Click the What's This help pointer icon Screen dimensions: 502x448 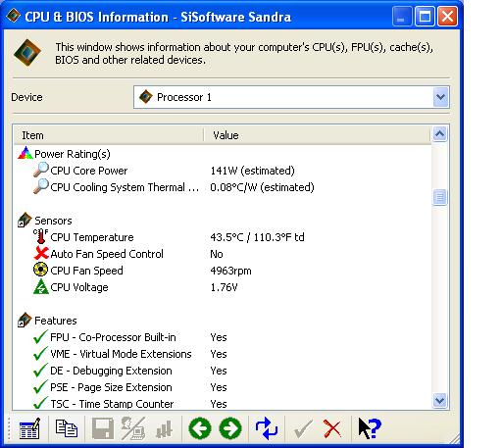tap(370, 428)
